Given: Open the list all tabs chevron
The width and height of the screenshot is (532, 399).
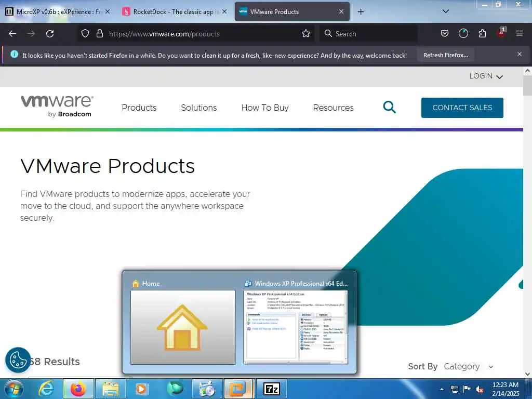Looking at the screenshot, I should (446, 11).
